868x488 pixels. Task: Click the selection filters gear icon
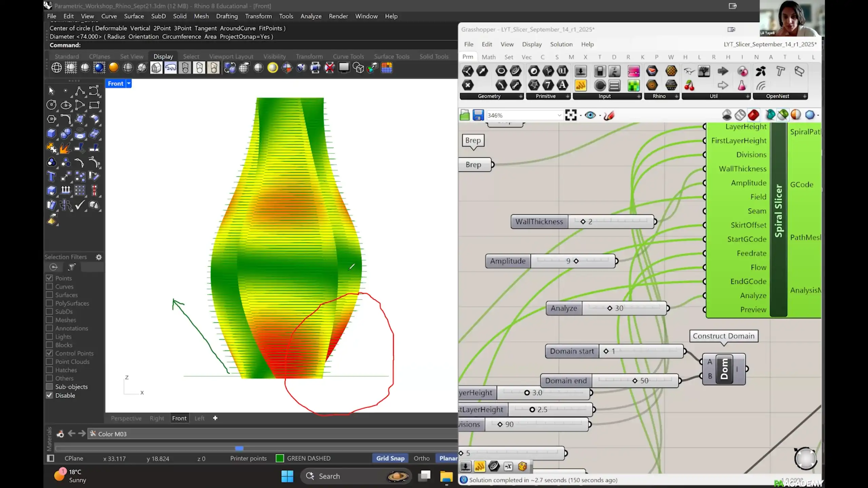pyautogui.click(x=99, y=257)
